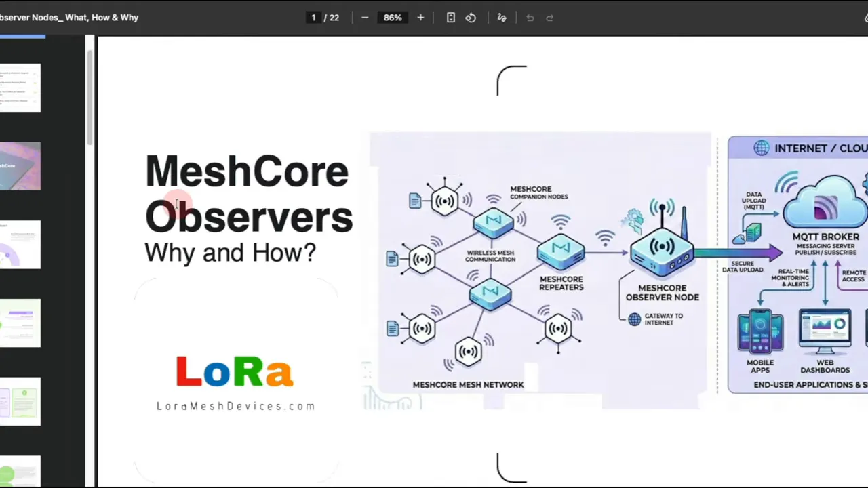Screen dimensions: 868x488
Task: Click the redo arrow icon
Action: pos(550,18)
